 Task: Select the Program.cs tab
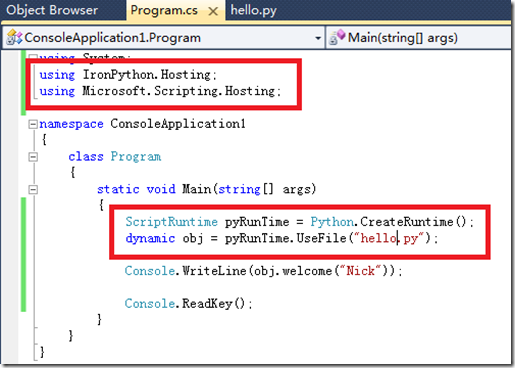click(x=164, y=10)
